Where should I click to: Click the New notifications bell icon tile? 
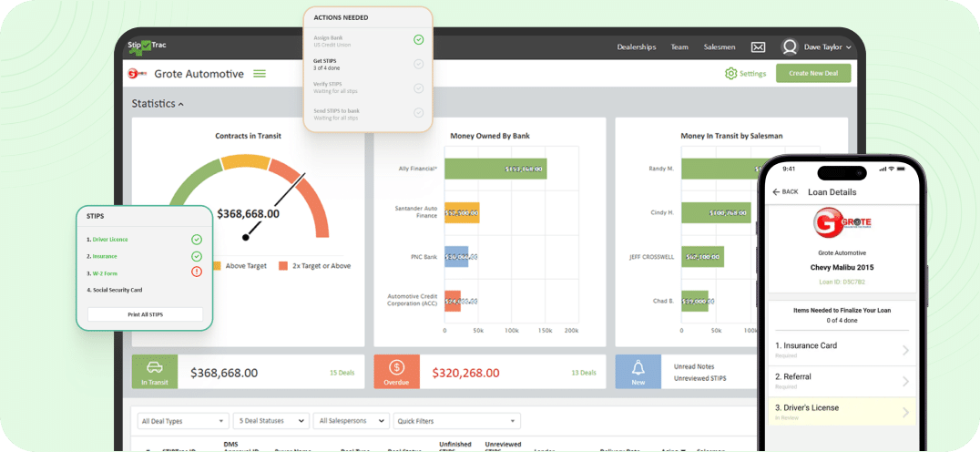tap(638, 372)
